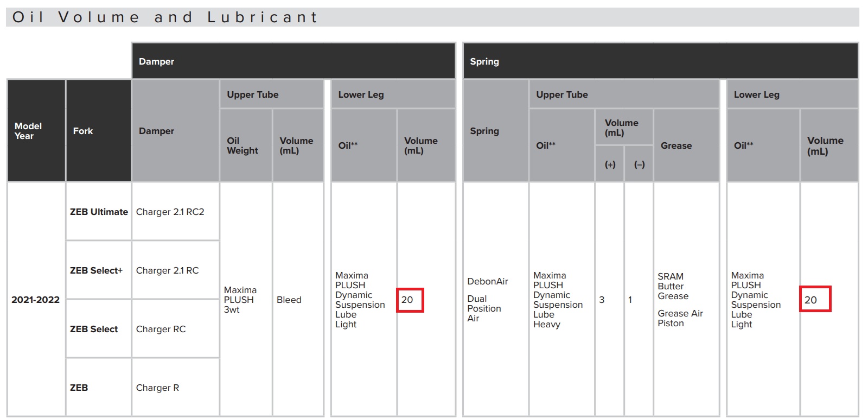Click the (–) volume value 1
Viewport: 868px width, 418px height.
[x=630, y=300]
